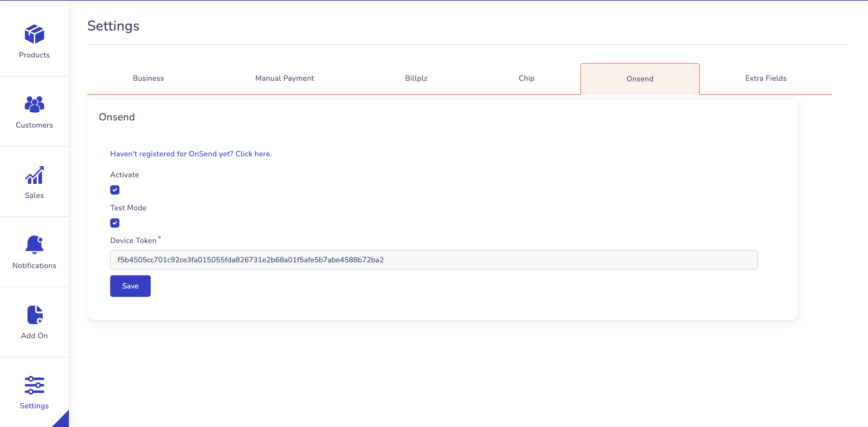Viewport: 868px width, 427px height.
Task: Click the OnSend registration link
Action: pos(191,153)
